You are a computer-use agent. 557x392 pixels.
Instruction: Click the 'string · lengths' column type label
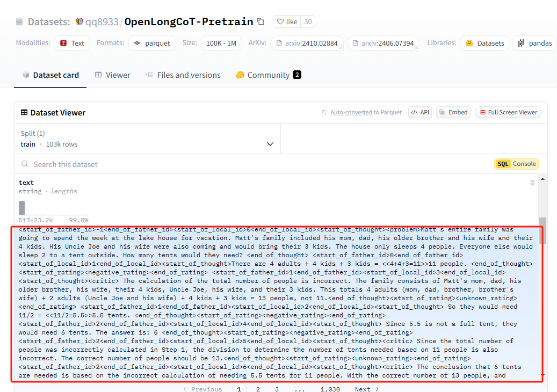[48, 191]
